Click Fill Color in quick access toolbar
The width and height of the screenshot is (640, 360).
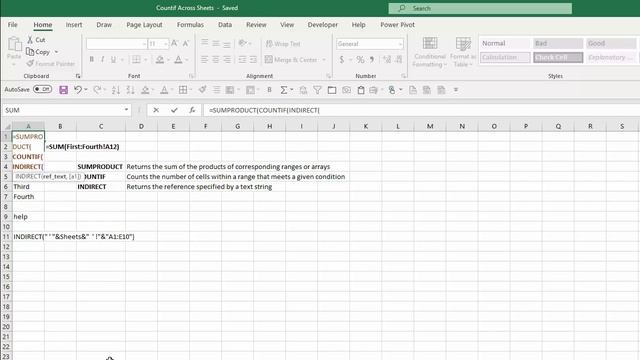[x=145, y=90]
